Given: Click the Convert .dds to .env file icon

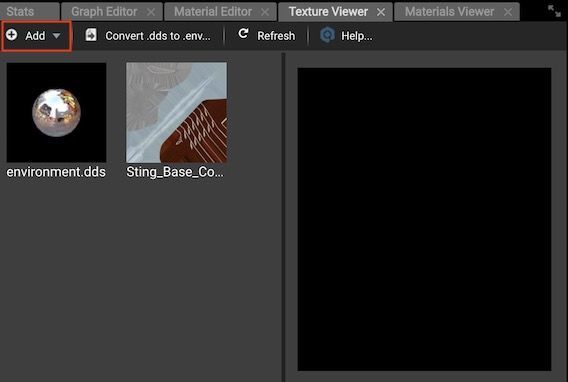Looking at the screenshot, I should pyautogui.click(x=91, y=35).
